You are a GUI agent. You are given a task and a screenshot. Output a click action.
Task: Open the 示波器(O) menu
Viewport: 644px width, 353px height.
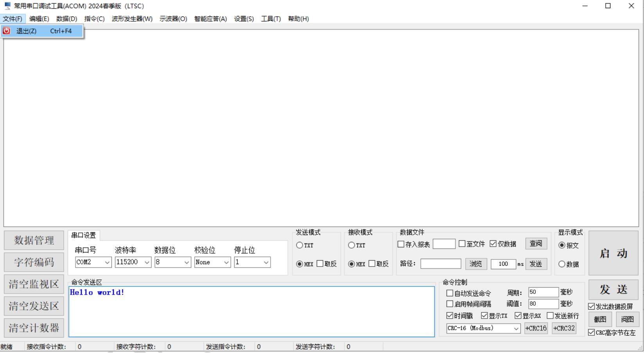(173, 19)
